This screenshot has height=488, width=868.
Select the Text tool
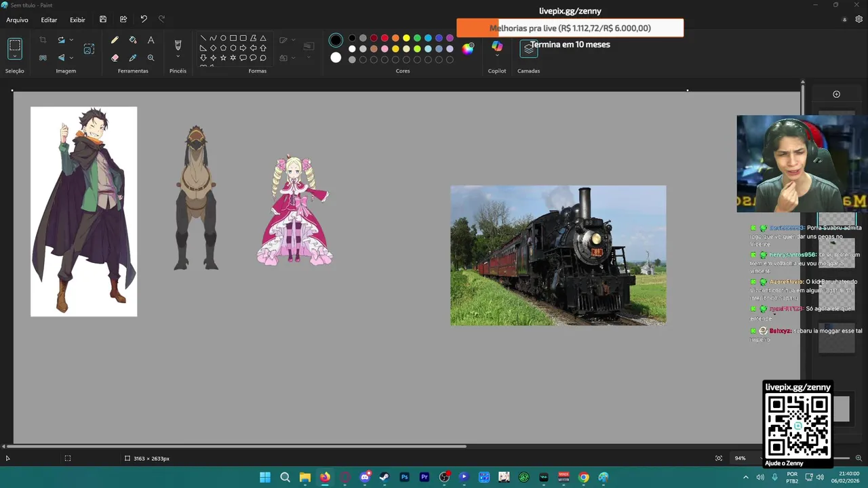151,40
